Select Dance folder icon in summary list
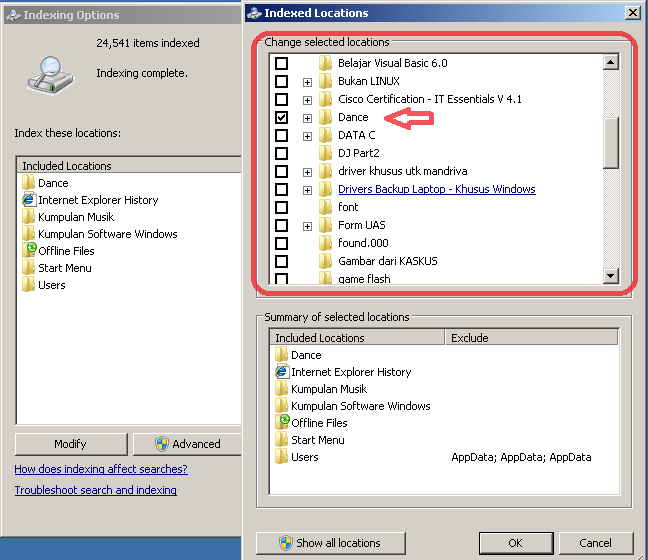Viewport: 648px width, 560px height. [x=281, y=354]
